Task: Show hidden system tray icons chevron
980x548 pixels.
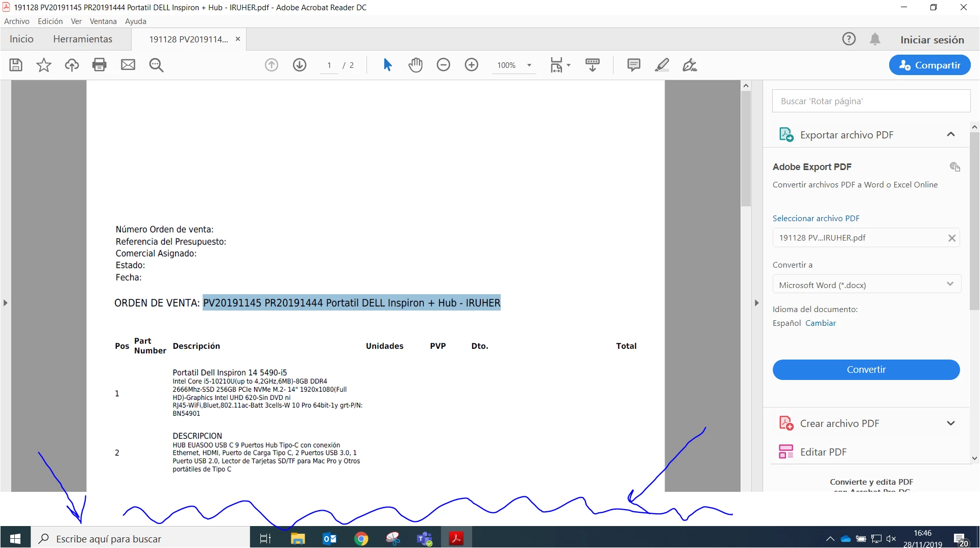Action: coord(830,539)
